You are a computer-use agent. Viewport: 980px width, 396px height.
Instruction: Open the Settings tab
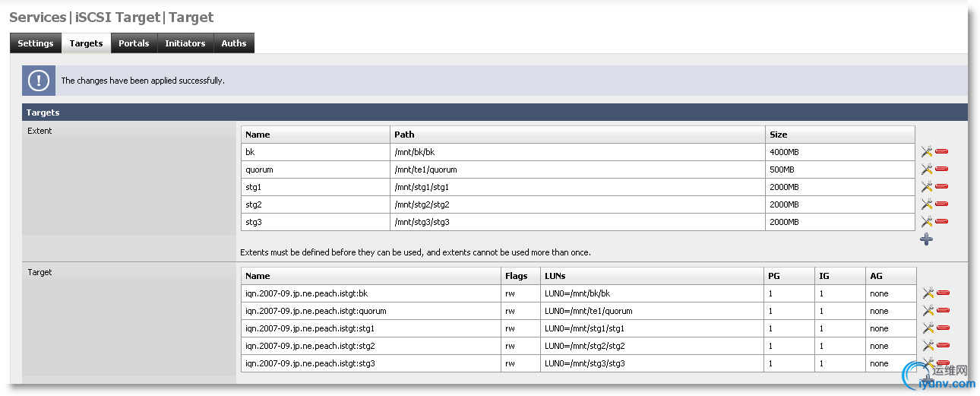point(36,43)
